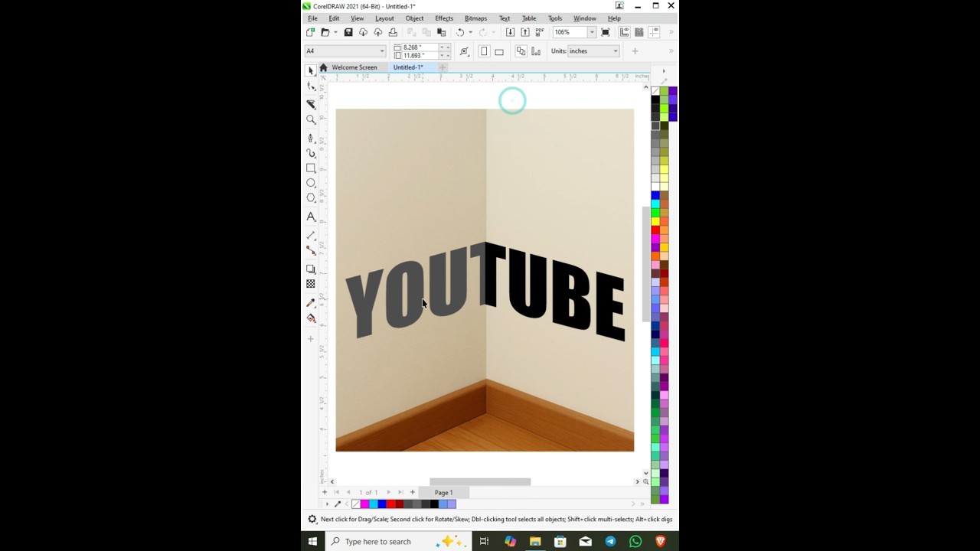Screen dimensions: 980x551
Task: Set page to portrait orientation
Action: [484, 51]
